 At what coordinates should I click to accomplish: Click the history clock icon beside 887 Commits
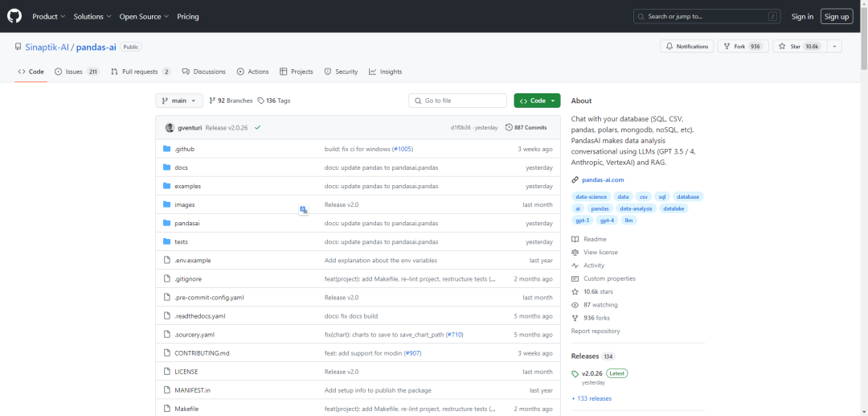point(509,127)
